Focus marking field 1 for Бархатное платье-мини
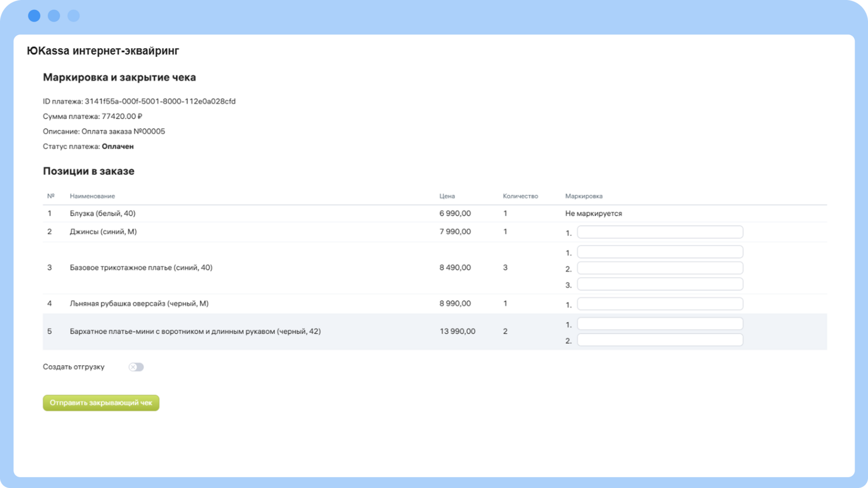Screen dimensions: 868x488 click(x=660, y=324)
